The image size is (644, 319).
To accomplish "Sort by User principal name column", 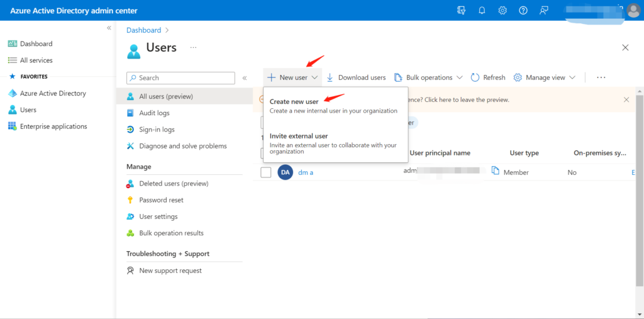I will [x=440, y=153].
